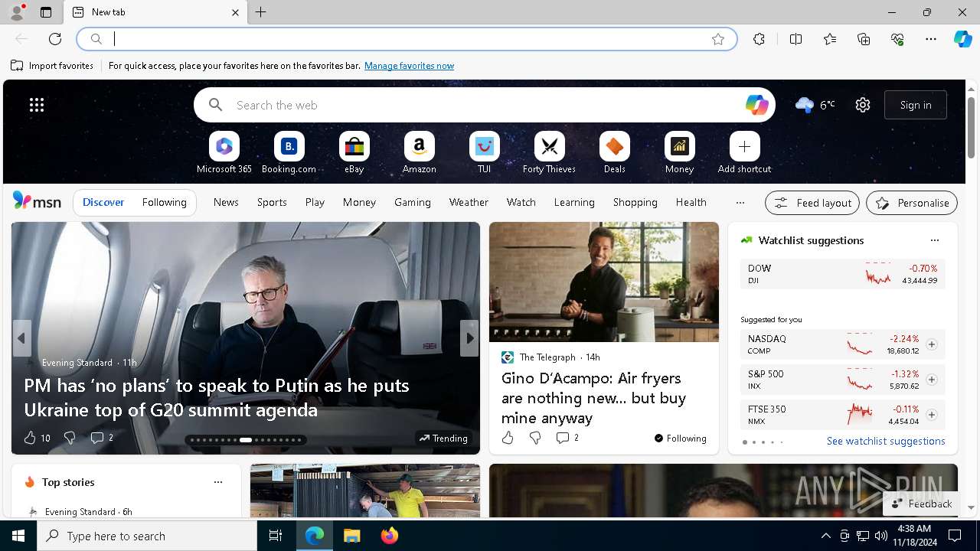Open the Forty Thieves game shortcut
980x551 pixels.
point(549,152)
